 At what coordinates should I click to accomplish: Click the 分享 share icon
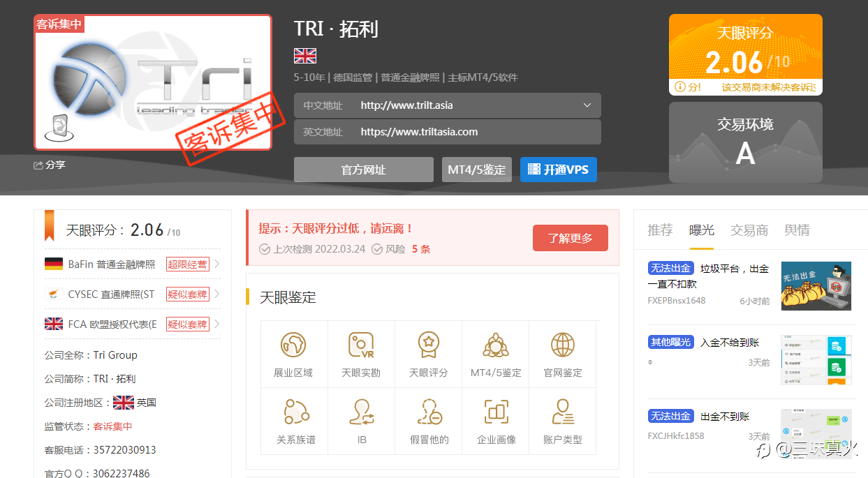38,165
